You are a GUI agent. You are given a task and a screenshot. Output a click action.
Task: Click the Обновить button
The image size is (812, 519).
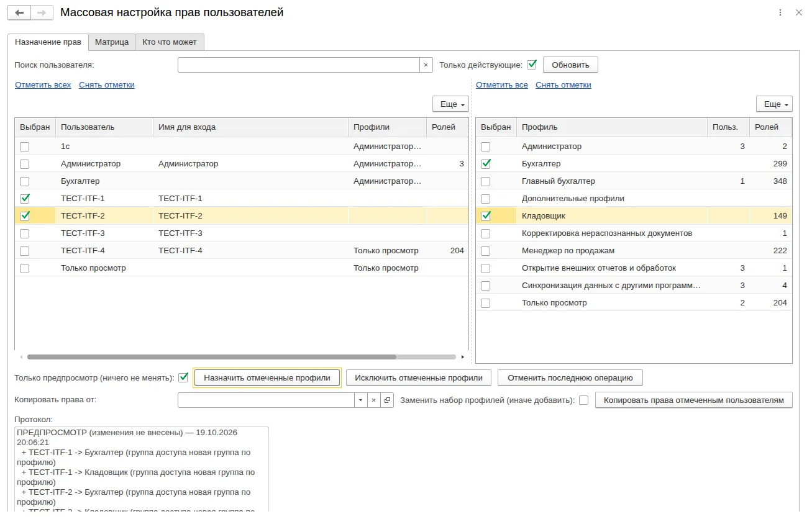pyautogui.click(x=570, y=65)
